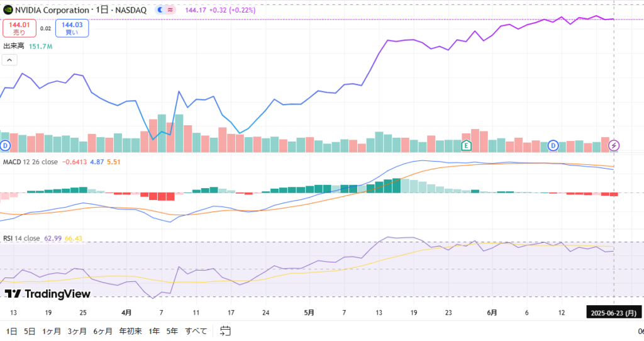Click the NVIDIA logo icon

pyautogui.click(x=8, y=10)
